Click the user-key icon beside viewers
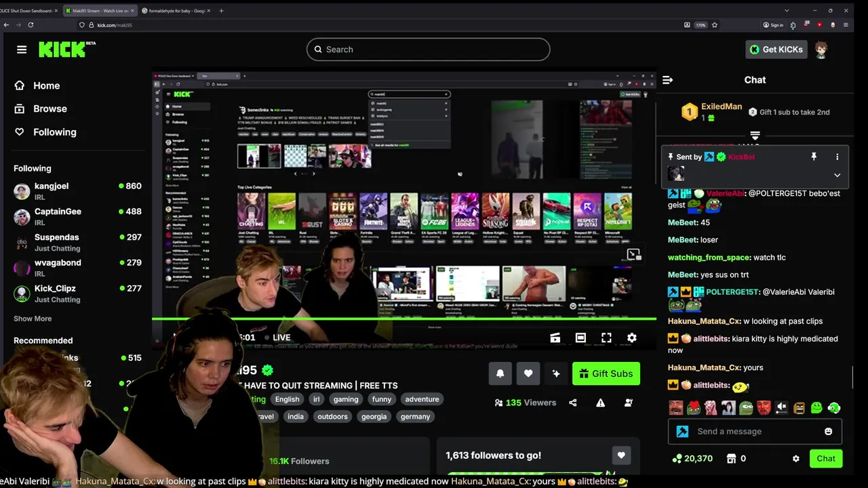Viewport: 868px width, 488px height. tap(628, 403)
